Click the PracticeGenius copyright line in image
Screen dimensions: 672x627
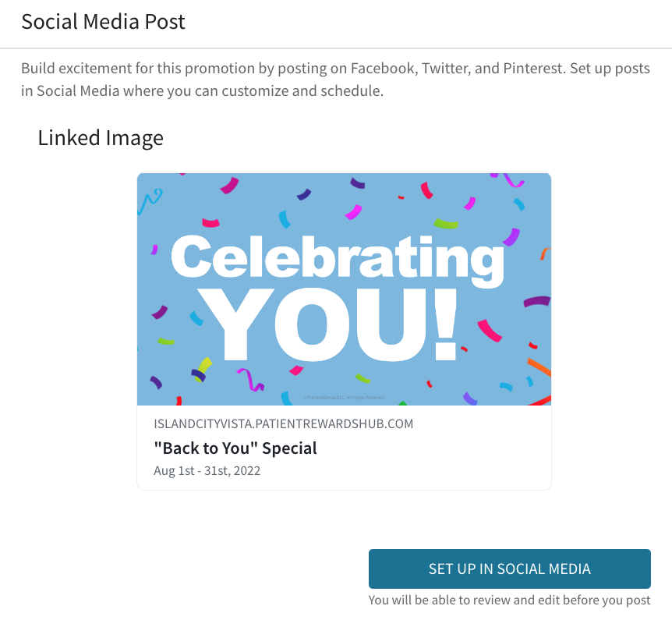(344, 398)
